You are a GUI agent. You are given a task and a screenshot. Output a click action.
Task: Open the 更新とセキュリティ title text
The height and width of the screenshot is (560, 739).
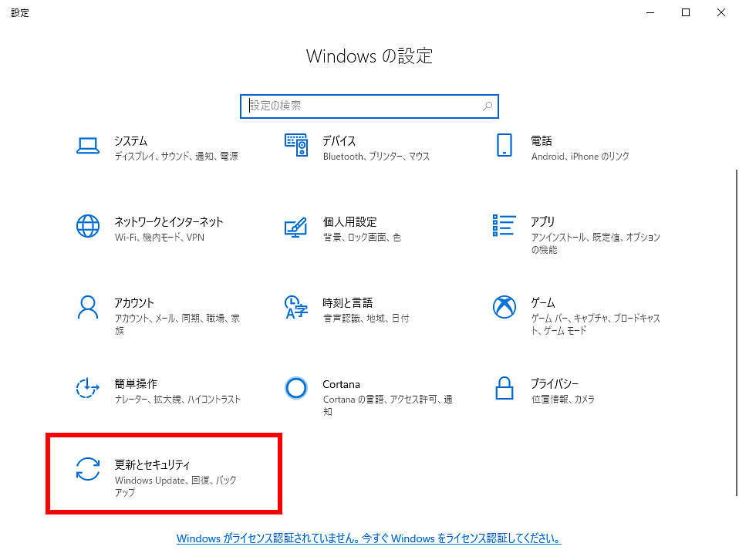point(152,464)
